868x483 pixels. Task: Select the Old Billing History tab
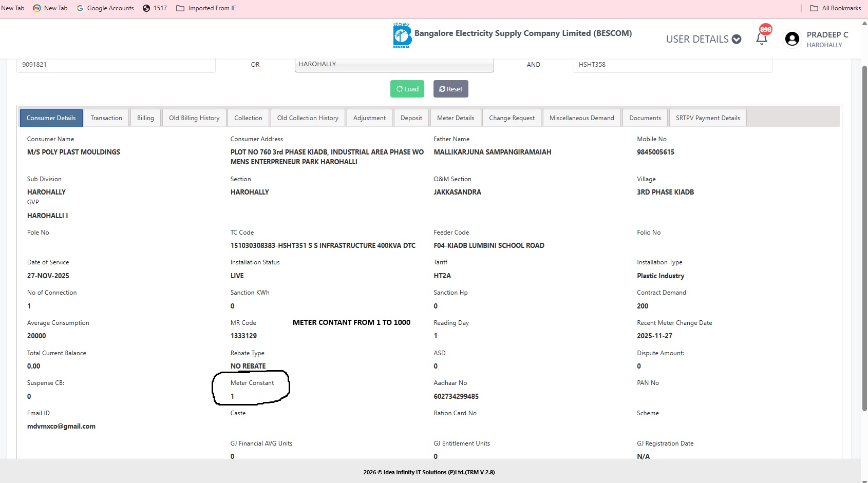click(x=194, y=118)
